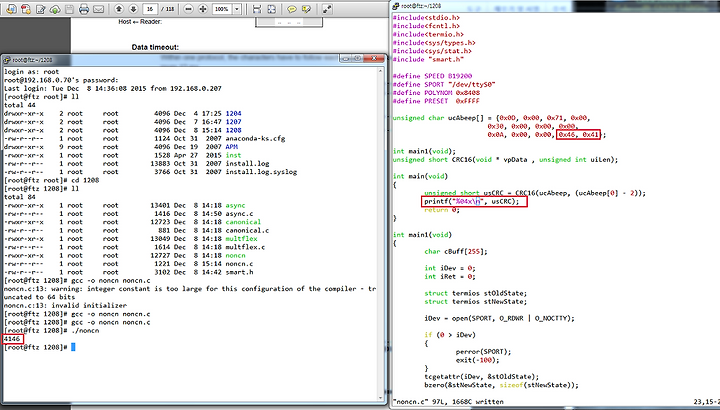Click the PuTTY icon in vim window title
The image size is (720, 410).
click(x=396, y=6)
